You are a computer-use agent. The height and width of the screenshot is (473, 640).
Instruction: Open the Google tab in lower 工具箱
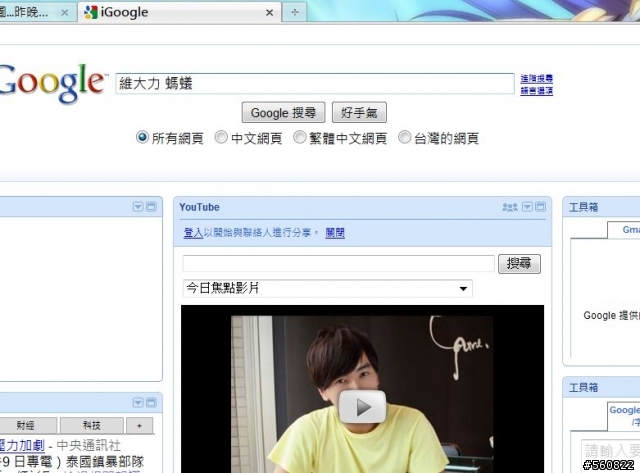[x=624, y=416]
